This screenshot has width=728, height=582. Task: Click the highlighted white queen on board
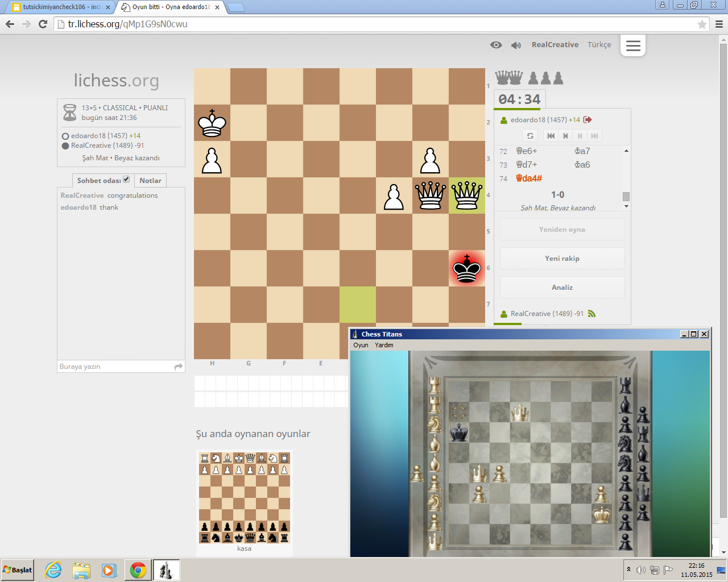467,196
